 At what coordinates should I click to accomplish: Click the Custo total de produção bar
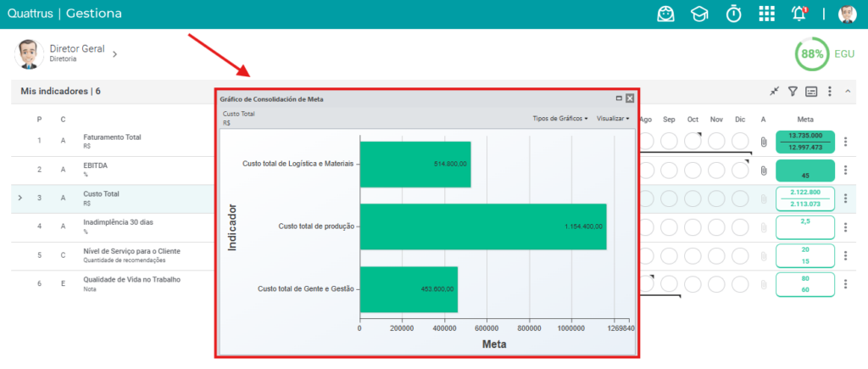(x=482, y=226)
